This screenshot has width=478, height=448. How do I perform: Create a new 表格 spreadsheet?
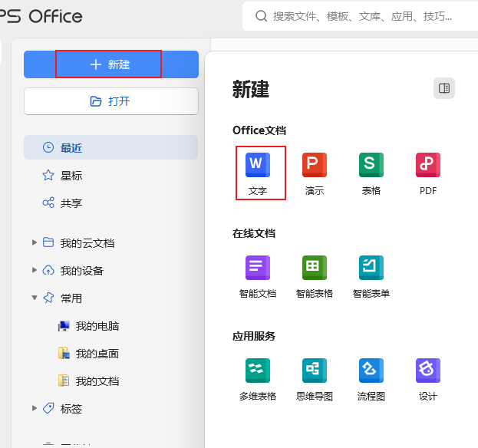click(371, 173)
